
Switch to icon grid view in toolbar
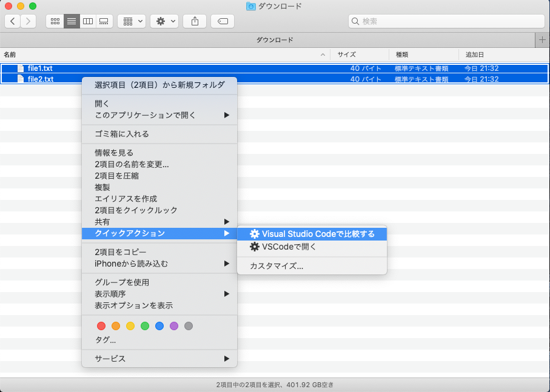click(x=55, y=21)
